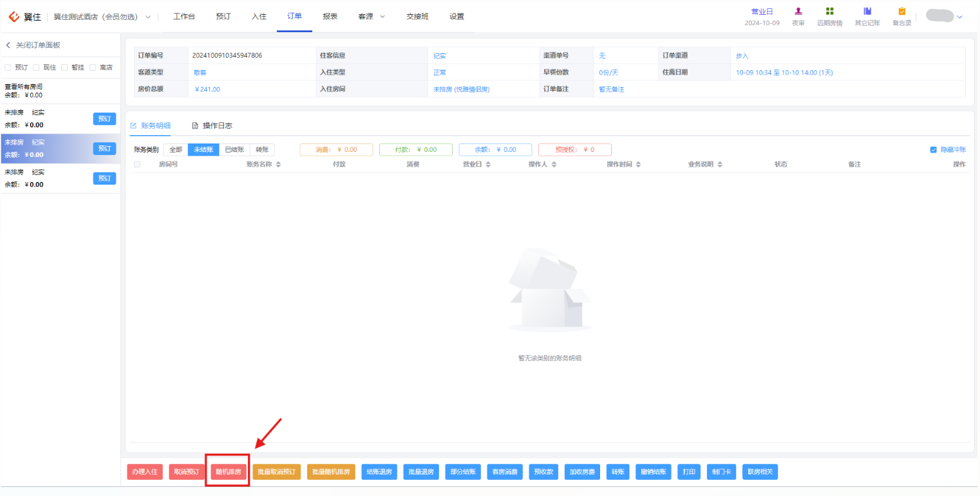
Task: Click the 随机排房 button
Action: coord(228,472)
